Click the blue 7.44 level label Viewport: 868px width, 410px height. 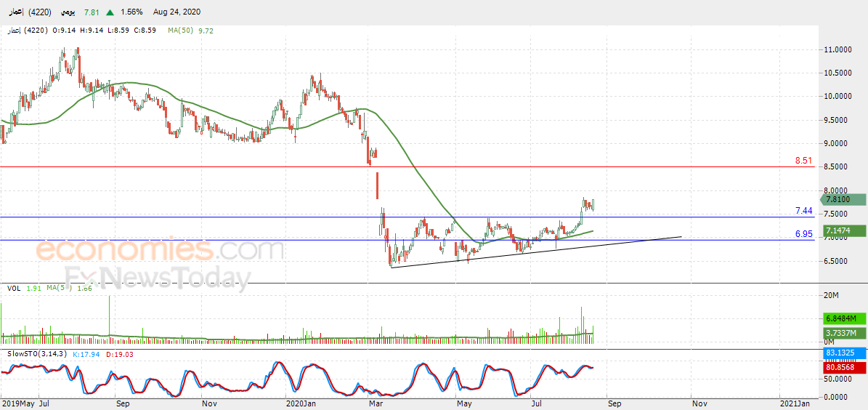[803, 211]
